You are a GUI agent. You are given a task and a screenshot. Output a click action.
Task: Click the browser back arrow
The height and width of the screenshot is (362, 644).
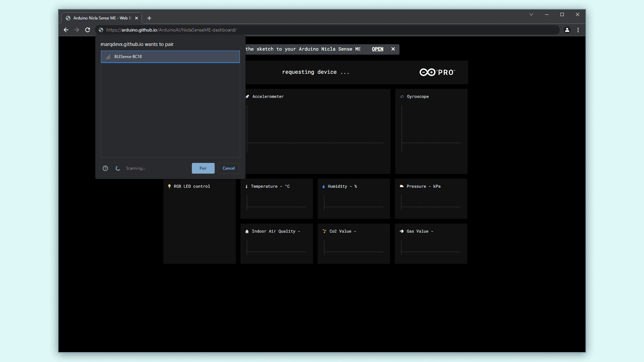pyautogui.click(x=66, y=30)
